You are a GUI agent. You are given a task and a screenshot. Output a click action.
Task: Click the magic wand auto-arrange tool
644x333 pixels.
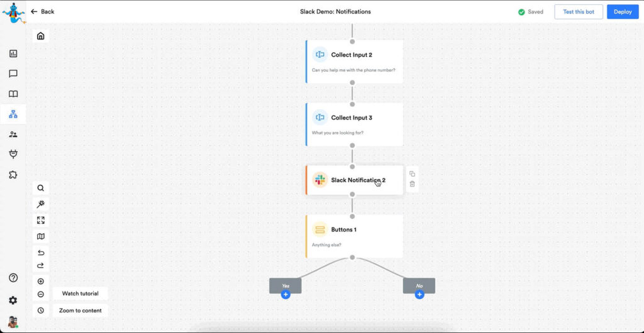(41, 204)
